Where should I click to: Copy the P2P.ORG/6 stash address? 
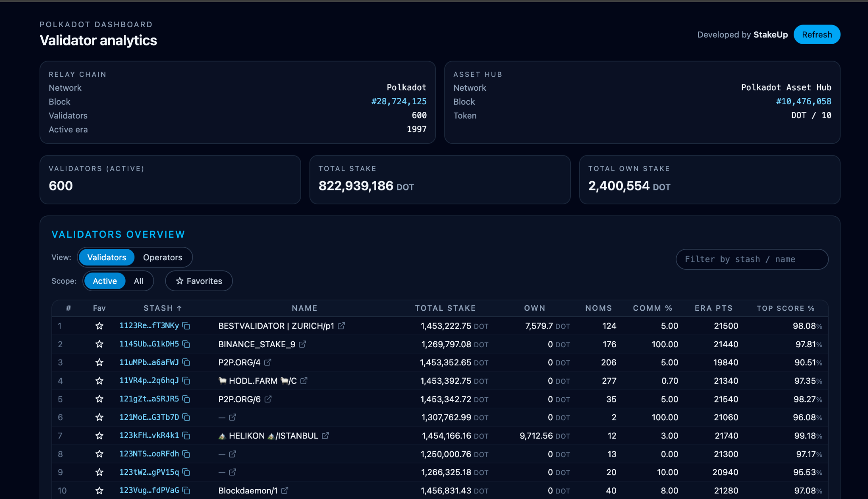pos(186,399)
